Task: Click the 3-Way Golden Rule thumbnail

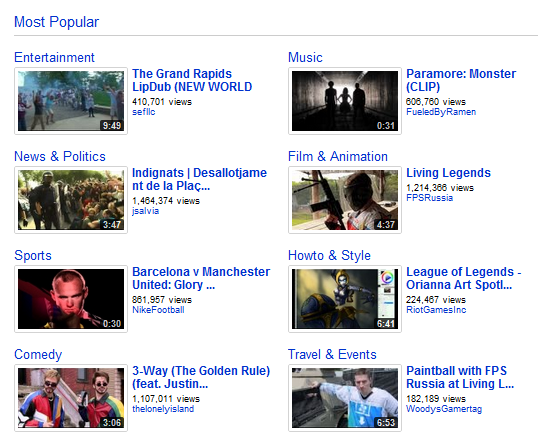Action: point(71,398)
